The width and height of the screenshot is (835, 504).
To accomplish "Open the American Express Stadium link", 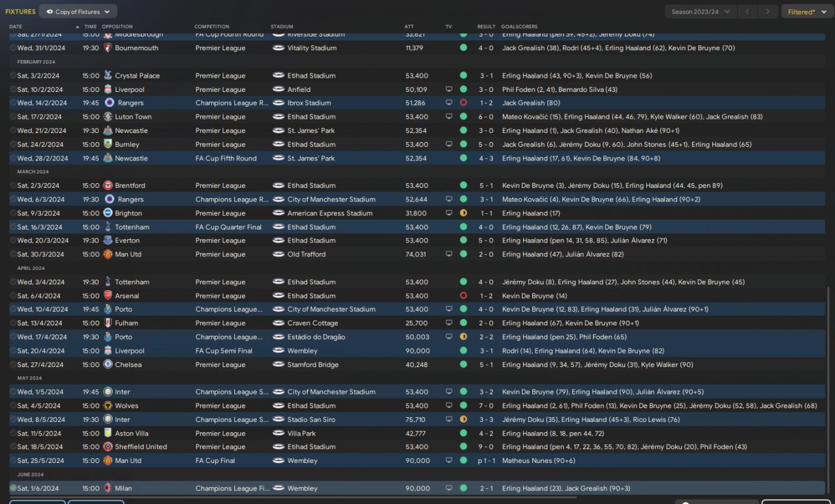I will [x=330, y=213].
